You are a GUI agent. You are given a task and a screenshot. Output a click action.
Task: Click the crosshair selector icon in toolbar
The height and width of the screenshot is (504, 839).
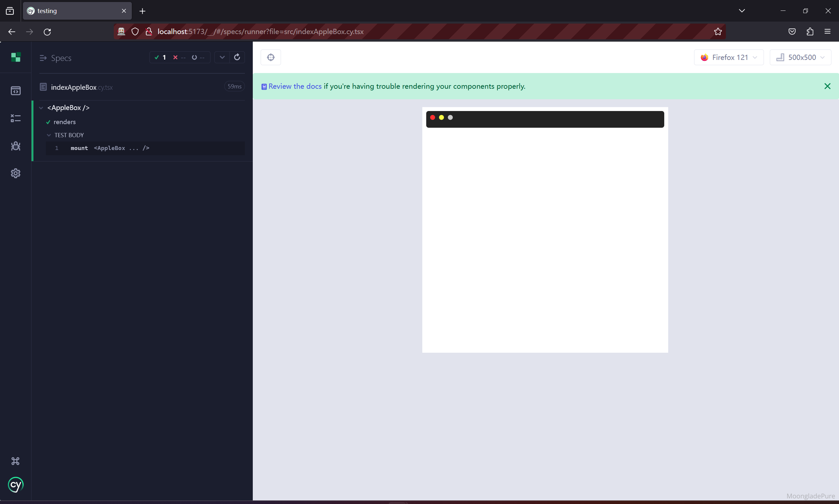(271, 57)
